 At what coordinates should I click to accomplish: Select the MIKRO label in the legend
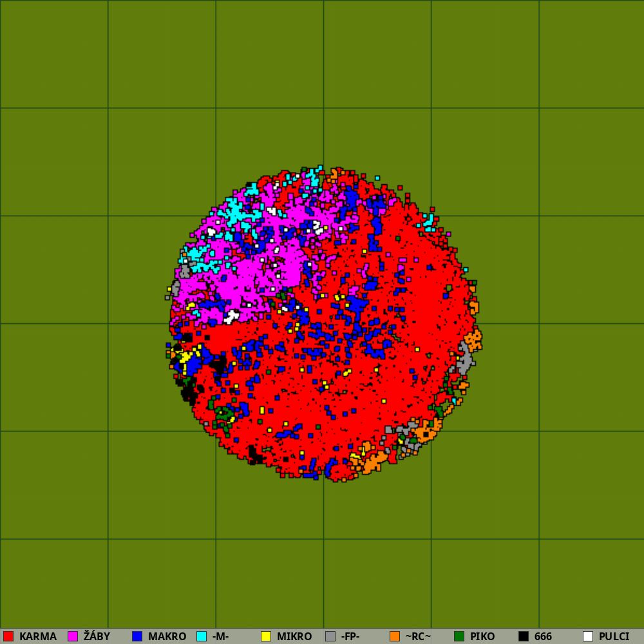tap(294, 637)
